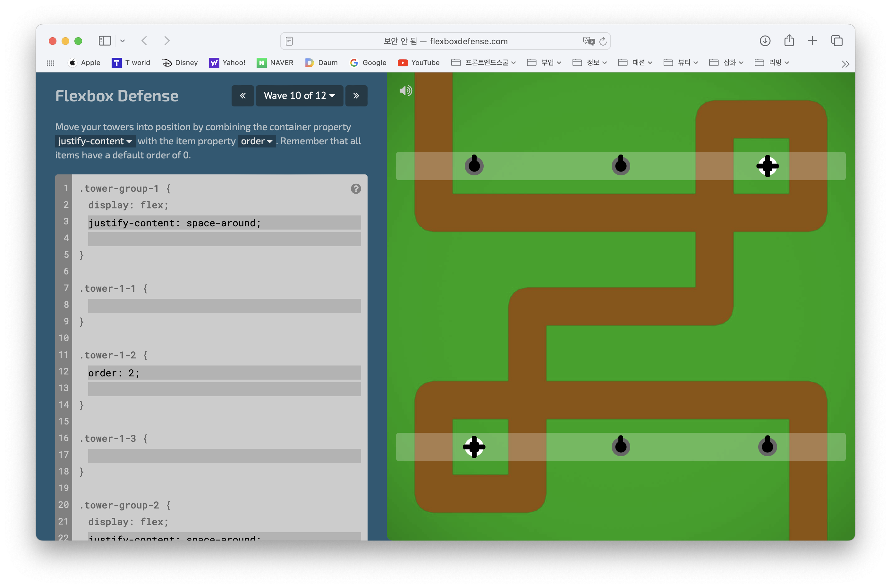Screen dimensions: 891x588
Task: Expand the 패션 bookmark folder
Action: 635,63
